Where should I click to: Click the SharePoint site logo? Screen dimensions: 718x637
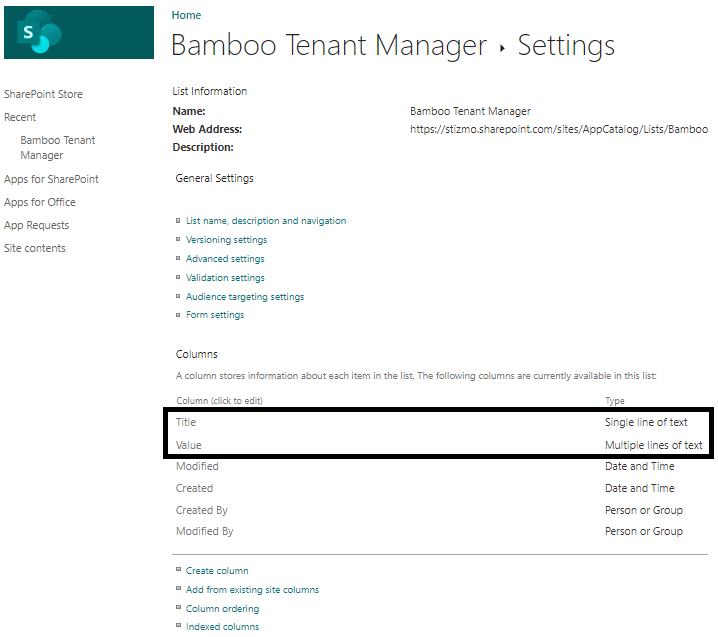point(79,33)
